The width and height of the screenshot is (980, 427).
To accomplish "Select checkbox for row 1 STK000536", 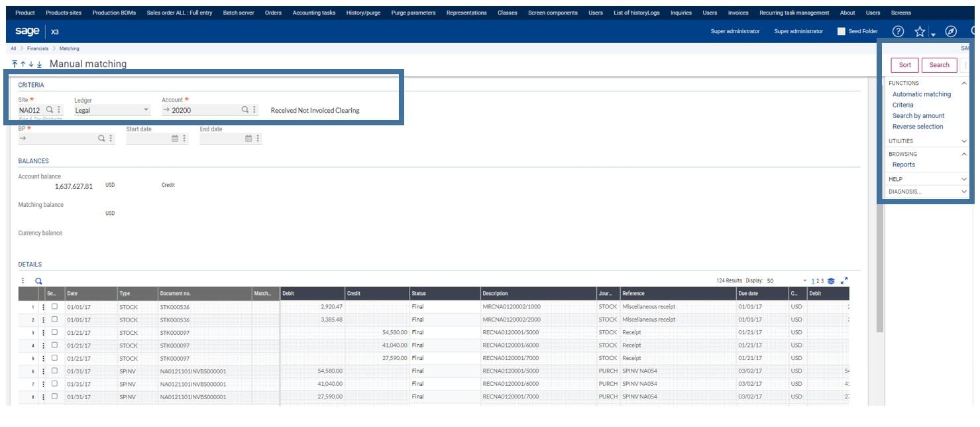I will [x=54, y=306].
